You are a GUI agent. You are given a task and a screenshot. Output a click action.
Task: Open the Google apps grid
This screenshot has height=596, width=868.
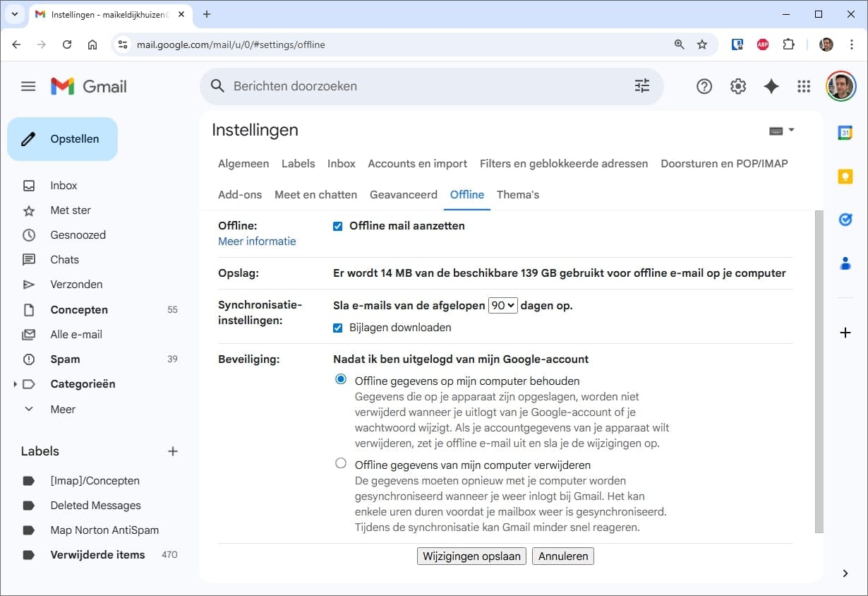pyautogui.click(x=803, y=85)
